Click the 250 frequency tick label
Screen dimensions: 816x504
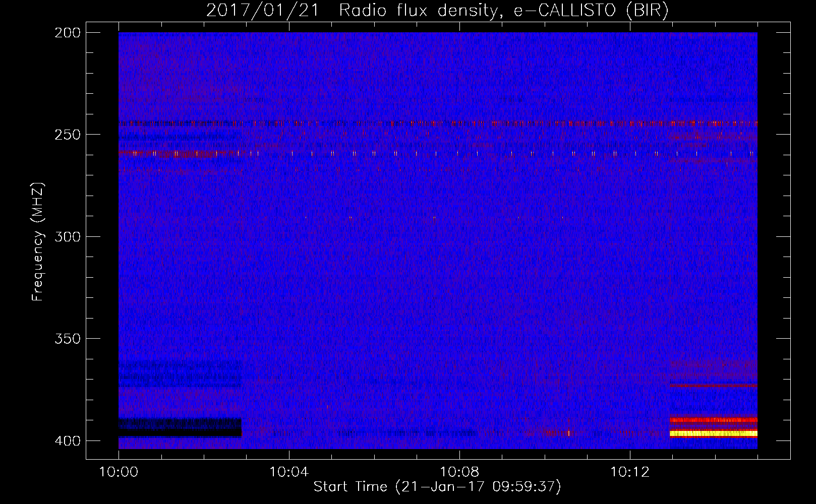pyautogui.click(x=68, y=135)
